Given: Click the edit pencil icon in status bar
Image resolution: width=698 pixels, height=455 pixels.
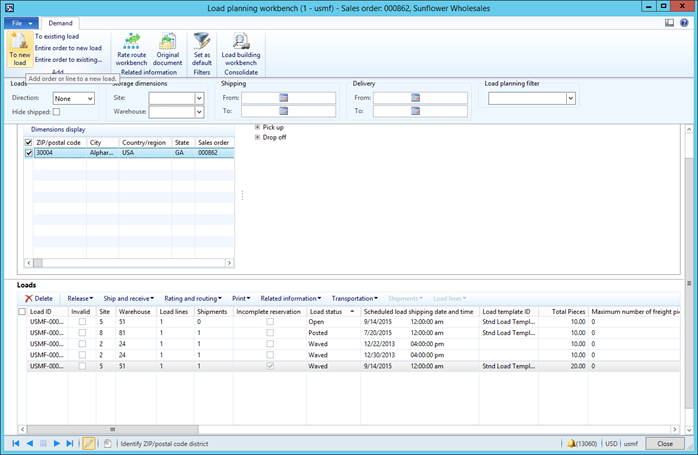Looking at the screenshot, I should coord(88,443).
